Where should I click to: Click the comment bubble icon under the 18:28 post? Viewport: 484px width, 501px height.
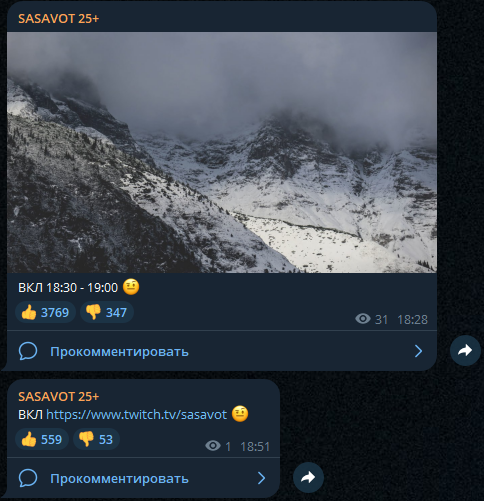[x=28, y=351]
